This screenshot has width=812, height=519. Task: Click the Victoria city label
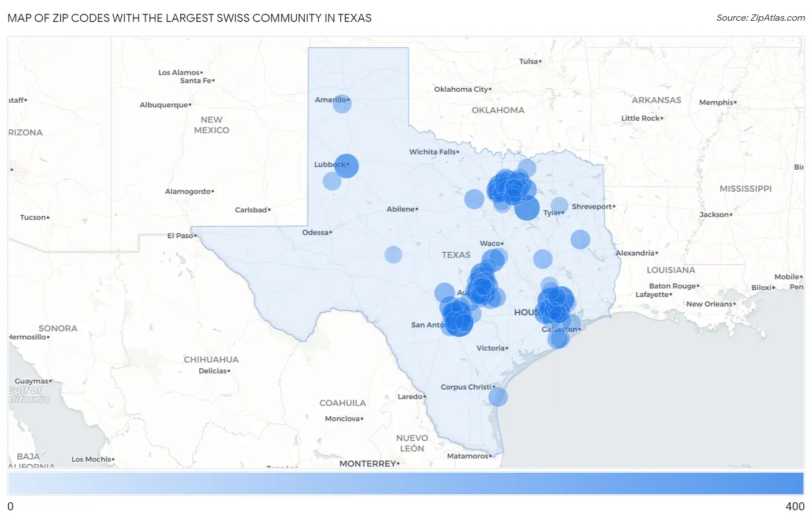(x=492, y=348)
